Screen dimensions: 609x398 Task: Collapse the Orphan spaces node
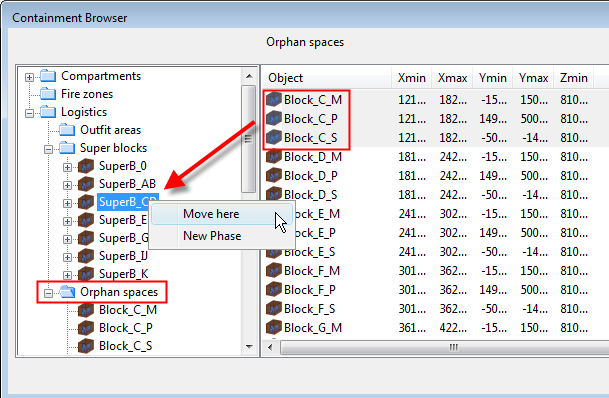click(49, 293)
